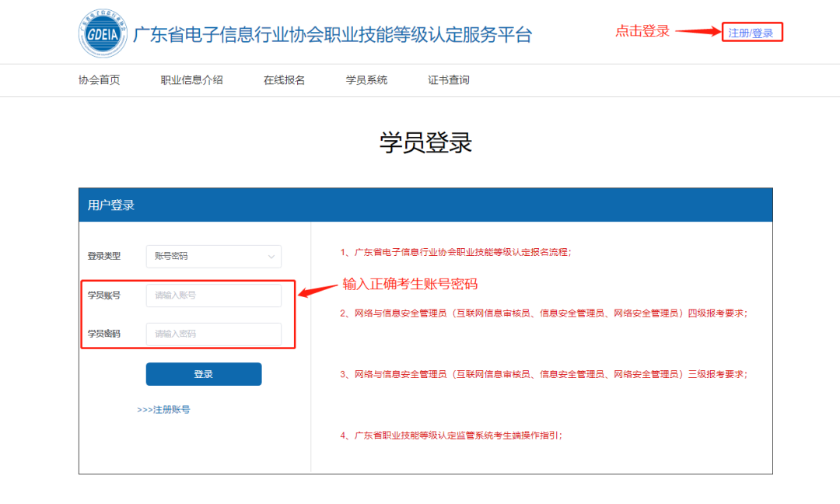Viewport: 840px width, 504px height.
Task: Click the platform title 广东省电子信息行业协会职业技能等级认定服务平台
Action: click(332, 34)
